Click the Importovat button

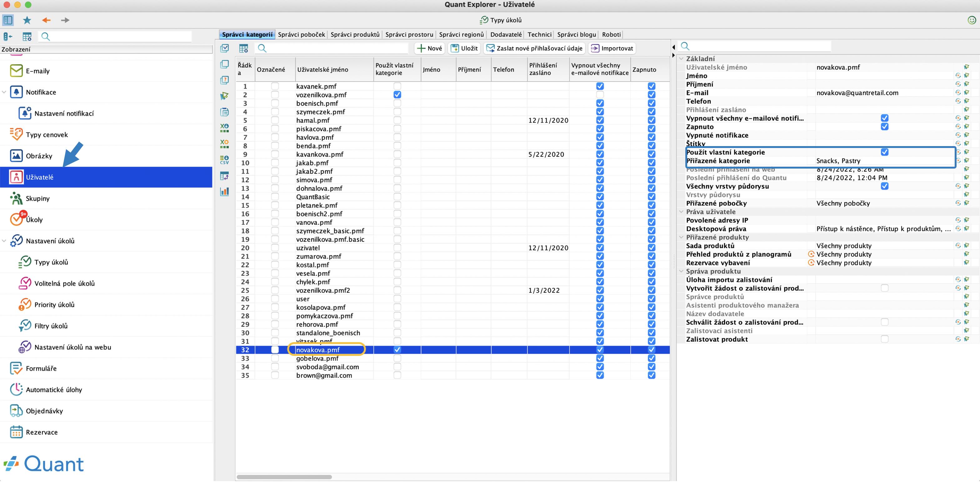pos(612,48)
